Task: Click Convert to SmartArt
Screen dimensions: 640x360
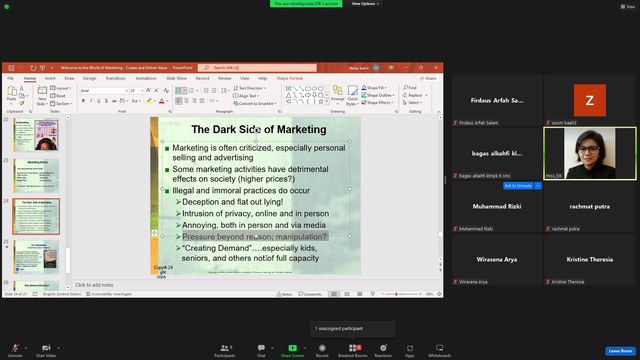Action: tap(255, 104)
